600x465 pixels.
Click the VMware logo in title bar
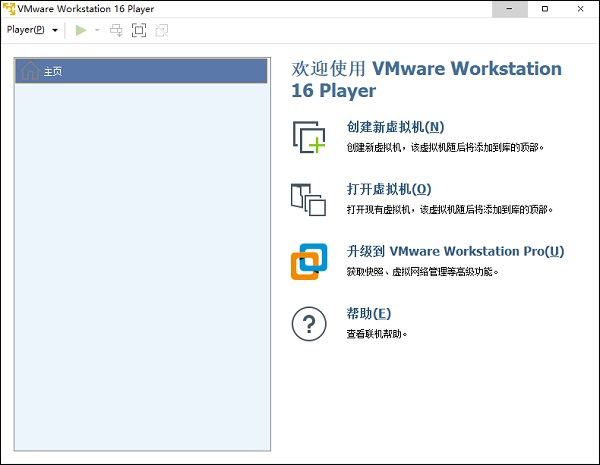pos(8,9)
